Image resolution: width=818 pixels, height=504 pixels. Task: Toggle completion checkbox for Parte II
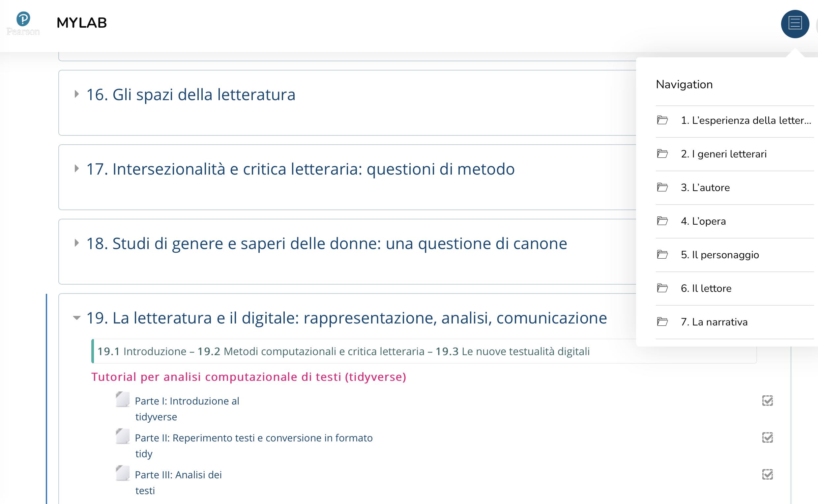[x=767, y=437]
